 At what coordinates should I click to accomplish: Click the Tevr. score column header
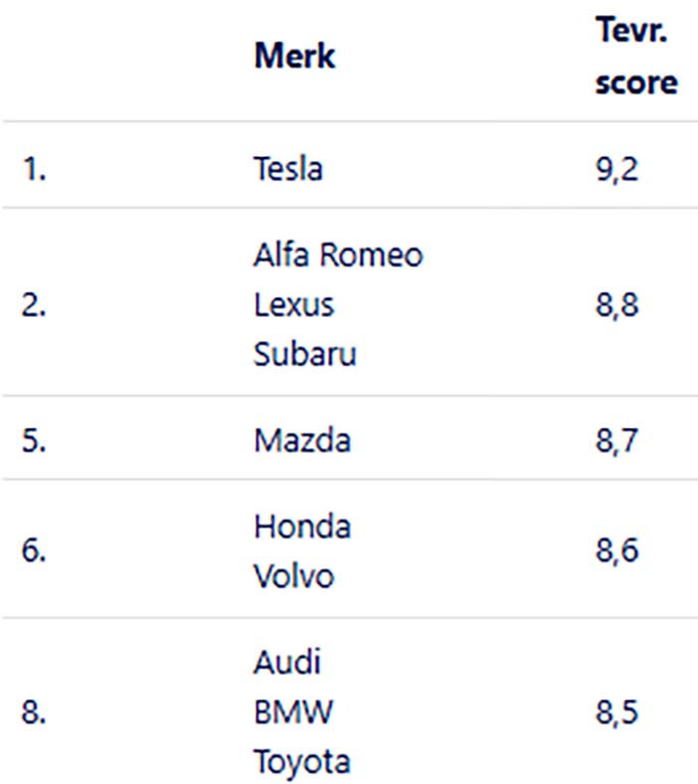click(x=635, y=56)
